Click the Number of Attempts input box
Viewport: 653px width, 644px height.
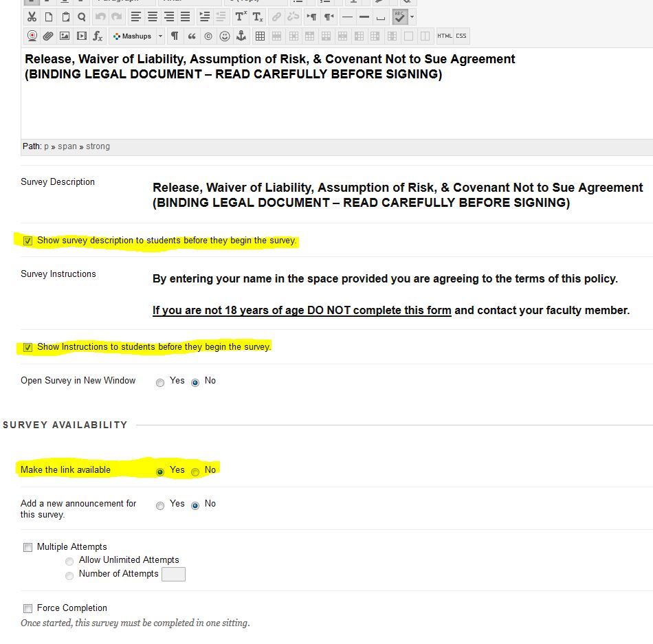173,575
